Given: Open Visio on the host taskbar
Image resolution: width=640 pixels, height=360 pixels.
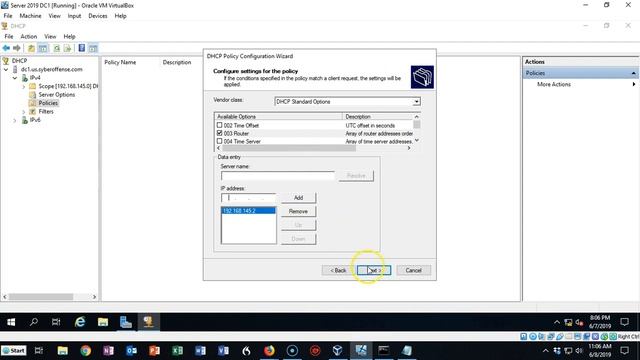Looking at the screenshot, I should (x=223, y=351).
